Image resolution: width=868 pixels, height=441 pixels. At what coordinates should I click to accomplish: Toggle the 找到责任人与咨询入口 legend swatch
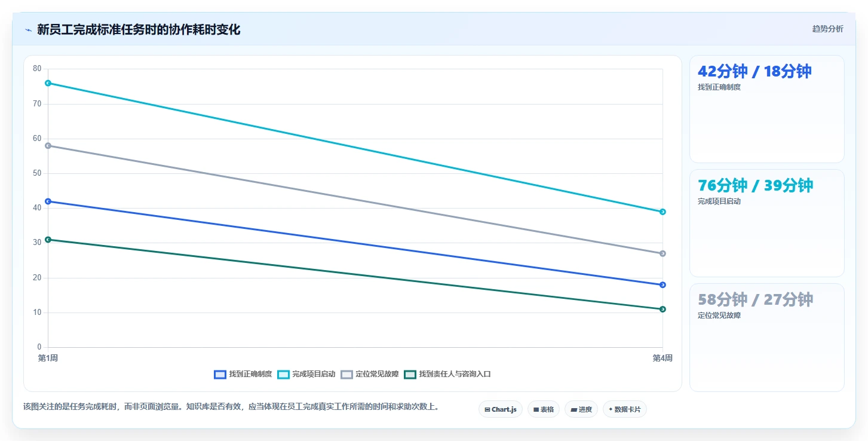[x=410, y=374]
